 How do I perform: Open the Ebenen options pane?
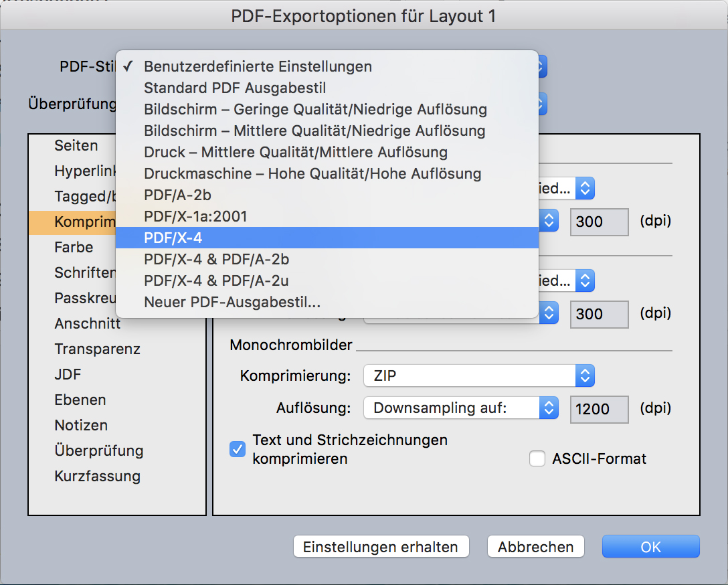click(x=80, y=400)
